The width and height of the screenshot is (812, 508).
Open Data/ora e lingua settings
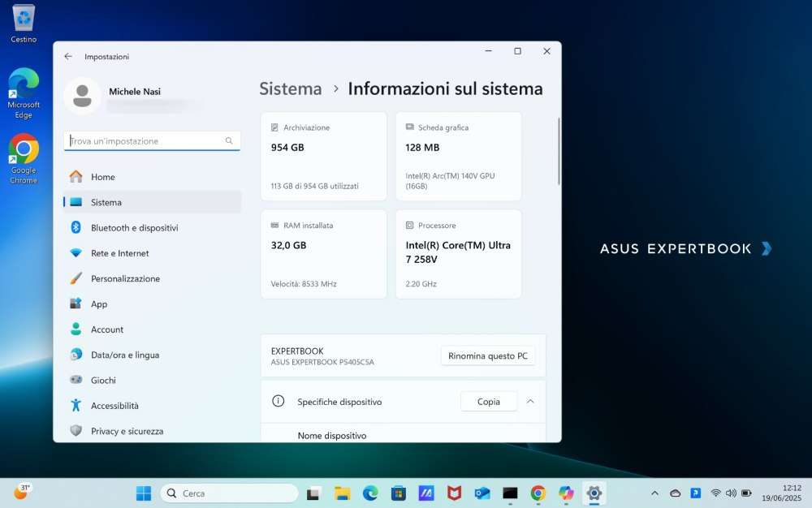tap(124, 355)
